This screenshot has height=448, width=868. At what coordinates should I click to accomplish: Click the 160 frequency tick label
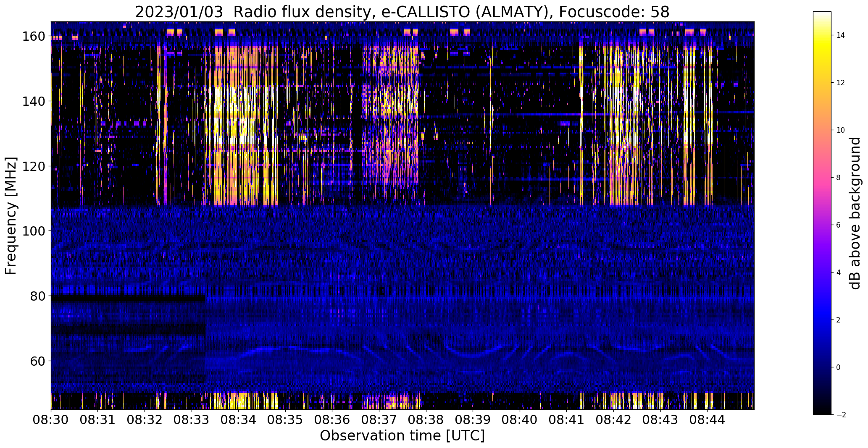[33, 37]
